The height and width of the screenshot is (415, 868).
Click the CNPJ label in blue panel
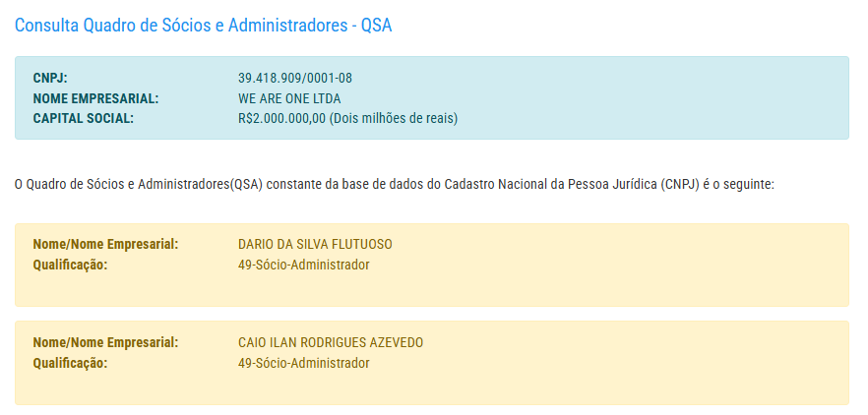click(x=50, y=78)
